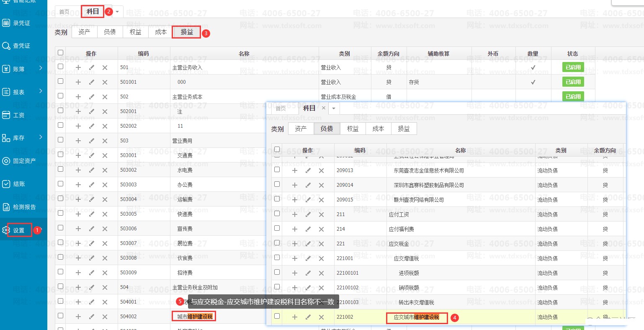
Task: Close the 科目 tab in overlay
Action: pos(323,108)
